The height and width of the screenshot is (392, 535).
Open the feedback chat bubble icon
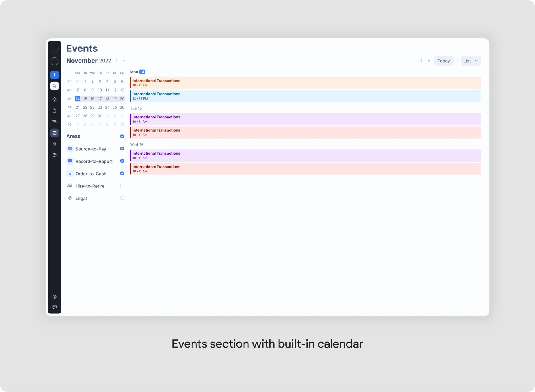tap(55, 307)
